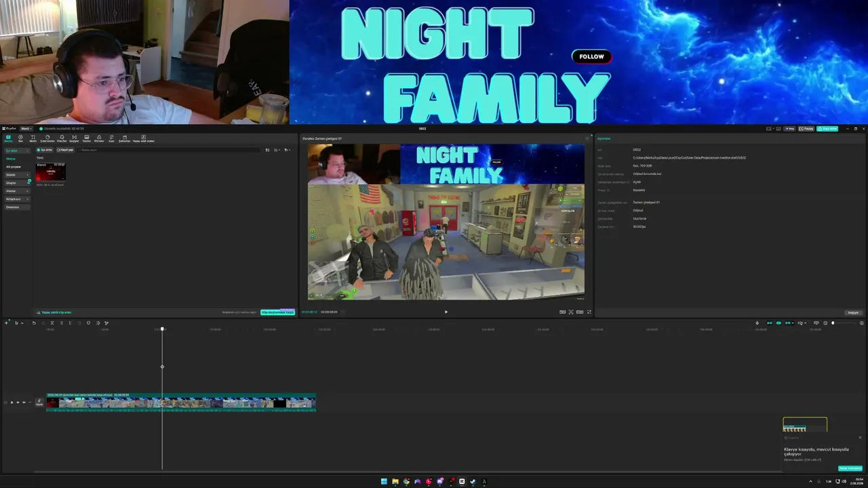Switch to the Metin text tab

pos(33,138)
